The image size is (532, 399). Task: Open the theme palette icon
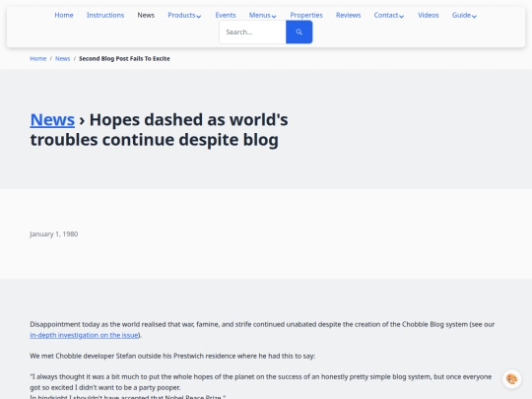pyautogui.click(x=511, y=379)
